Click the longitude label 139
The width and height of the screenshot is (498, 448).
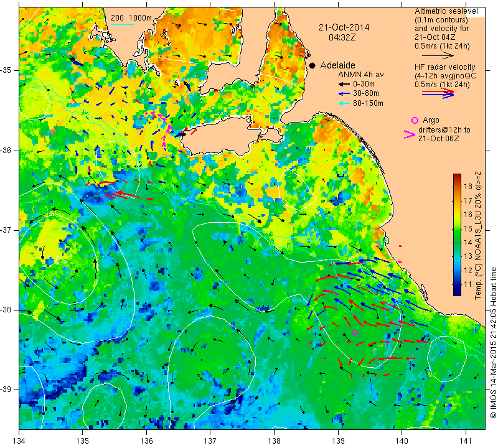pos(338,441)
